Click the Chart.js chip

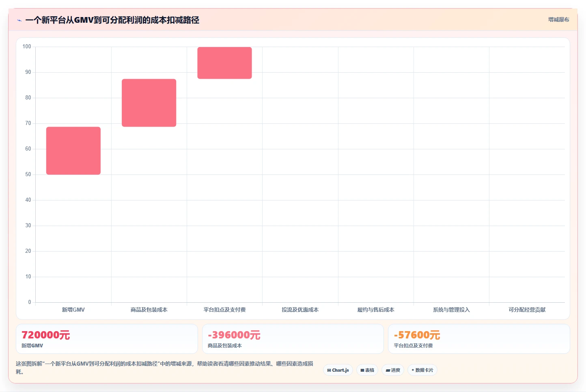pyautogui.click(x=338, y=370)
